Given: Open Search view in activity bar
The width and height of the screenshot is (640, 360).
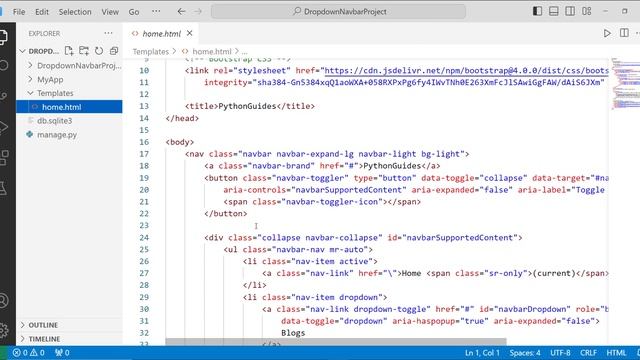Looking at the screenshot, I should coord(3,65).
